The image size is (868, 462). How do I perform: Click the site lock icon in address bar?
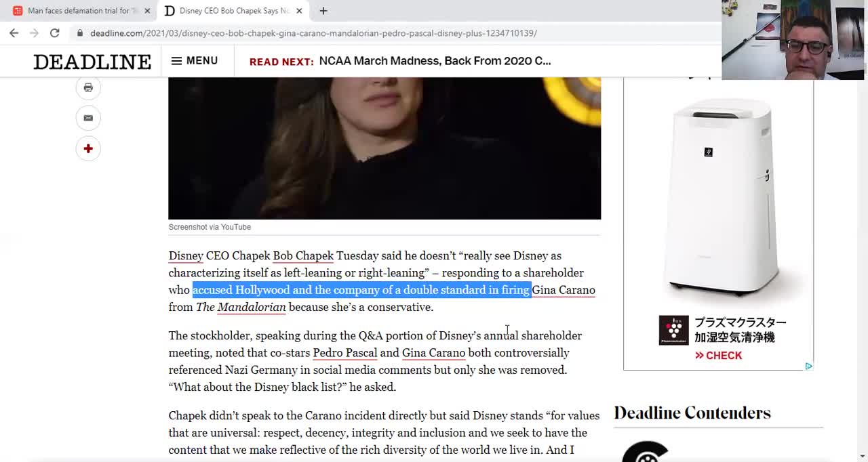80,33
